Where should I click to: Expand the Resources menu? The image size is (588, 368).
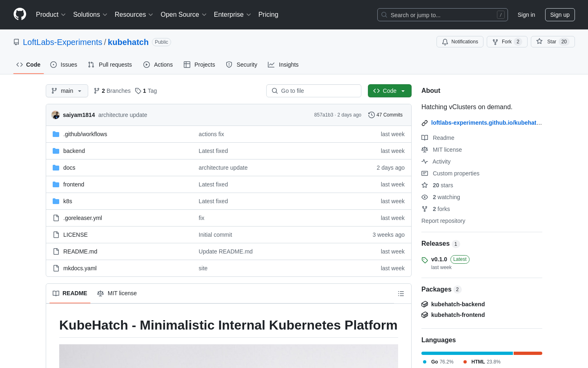134,14
